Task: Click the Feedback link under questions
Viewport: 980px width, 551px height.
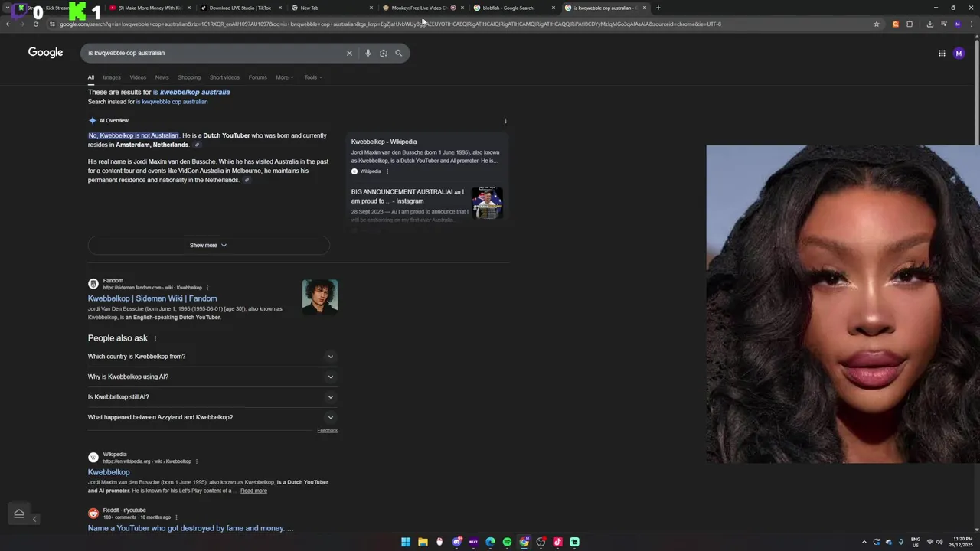Action: (x=328, y=431)
